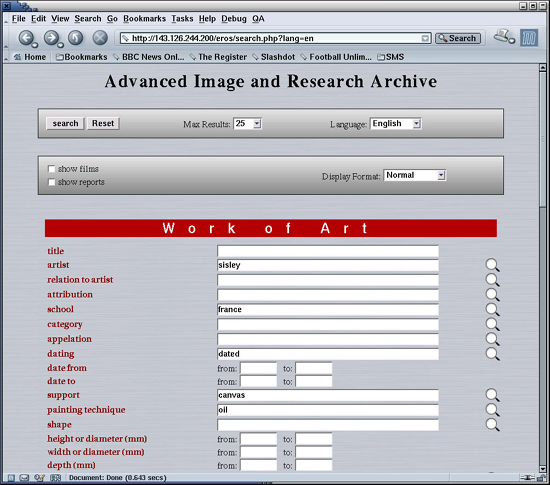
Task: Tick the show reports checkbox
Action: pyautogui.click(x=52, y=182)
